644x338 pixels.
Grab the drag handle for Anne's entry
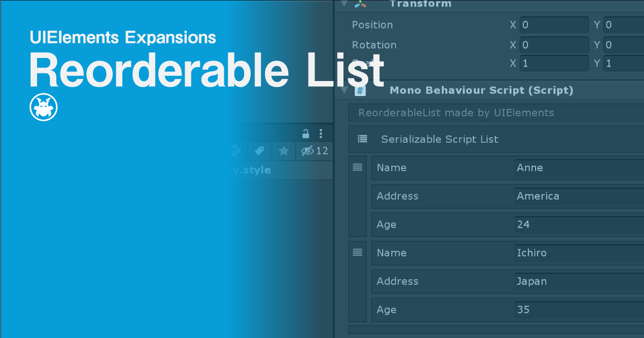(357, 167)
